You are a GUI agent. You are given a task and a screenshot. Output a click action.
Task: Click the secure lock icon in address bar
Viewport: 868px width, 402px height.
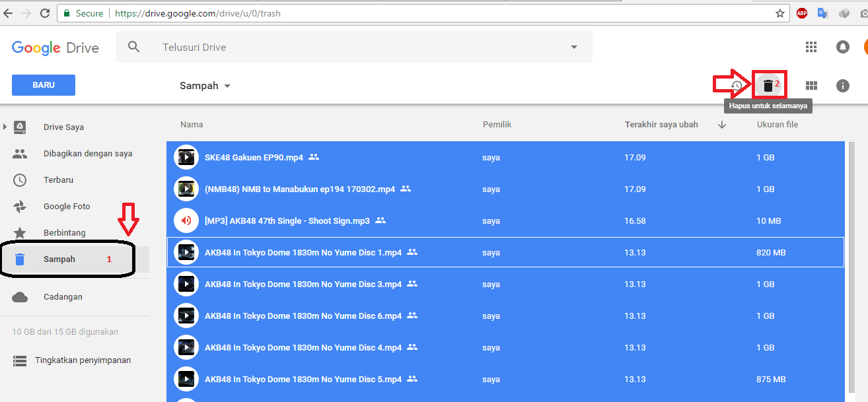[67, 13]
